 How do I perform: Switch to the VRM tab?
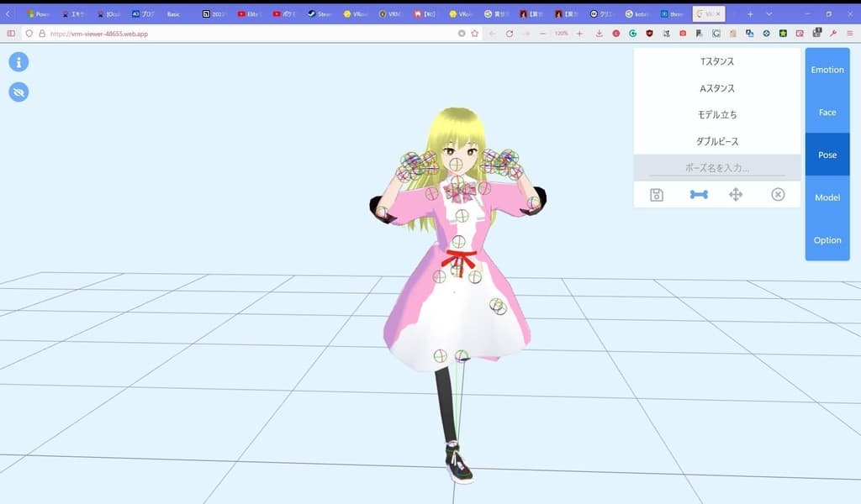pyautogui.click(x=390, y=13)
